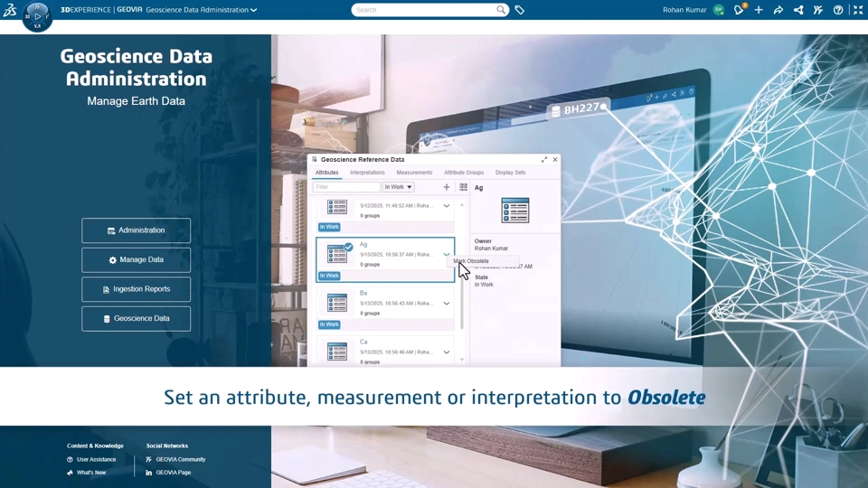The image size is (868, 488).
Task: Click the Administration button
Action: pyautogui.click(x=137, y=230)
